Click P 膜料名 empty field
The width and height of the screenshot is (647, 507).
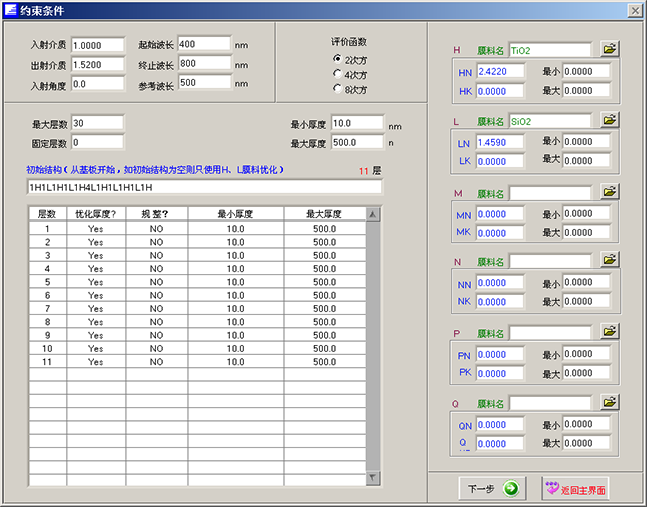[550, 332]
